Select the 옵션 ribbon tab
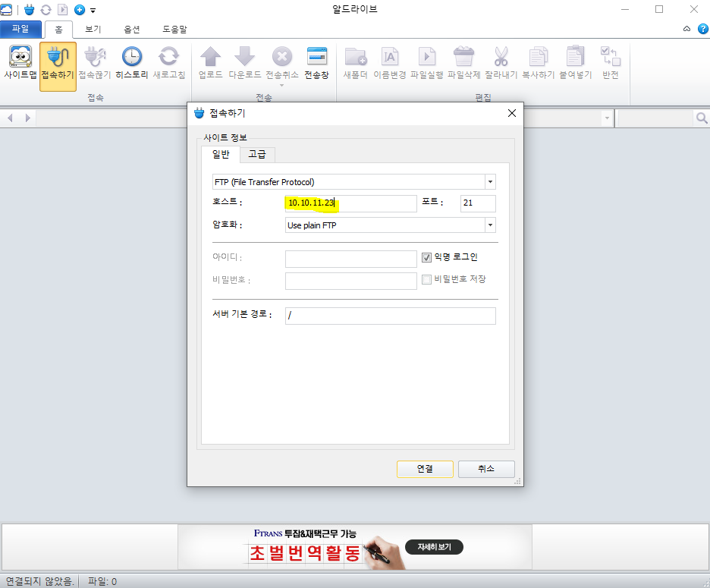This screenshot has width=710, height=588. pyautogui.click(x=132, y=30)
